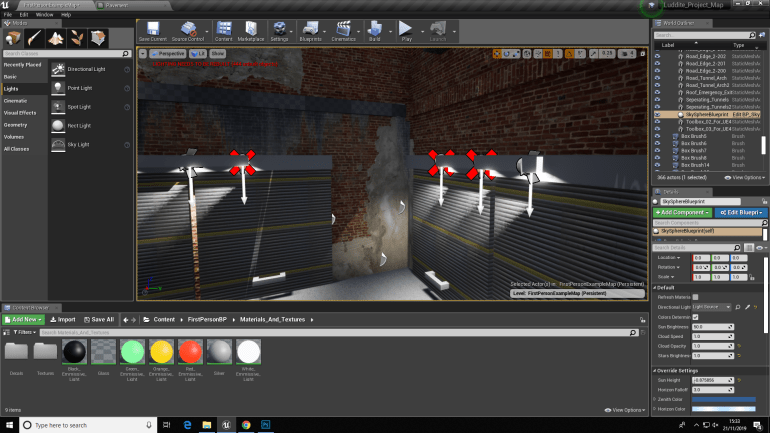Toggle the lock icon beside Scale
This screenshot has width=770, height=433.
752,277
